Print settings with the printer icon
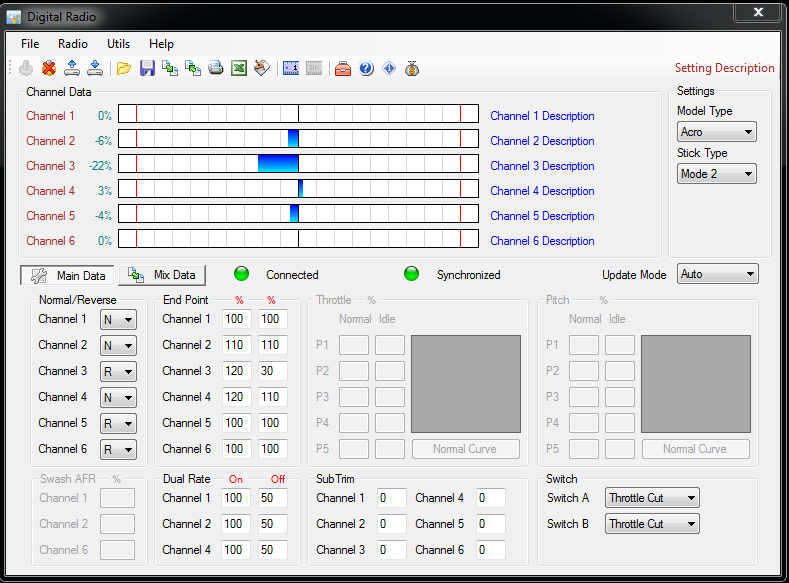Screen dimensions: 789x583 click(x=216, y=68)
